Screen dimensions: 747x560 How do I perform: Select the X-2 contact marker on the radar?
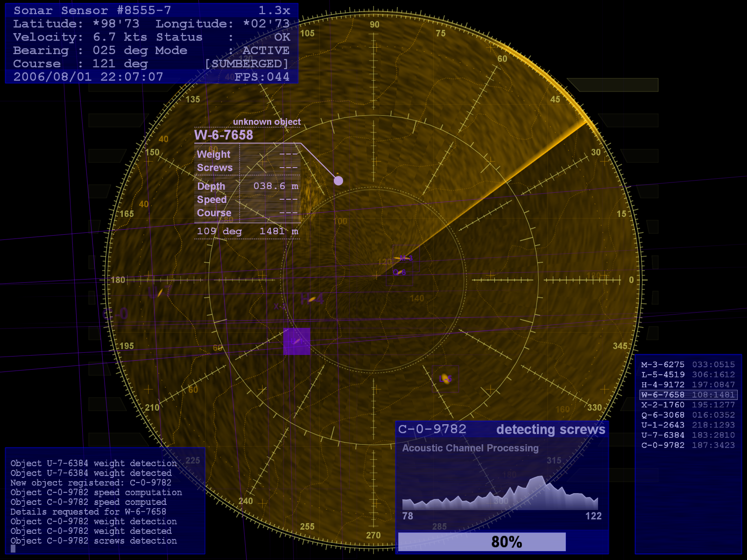[x=280, y=307]
